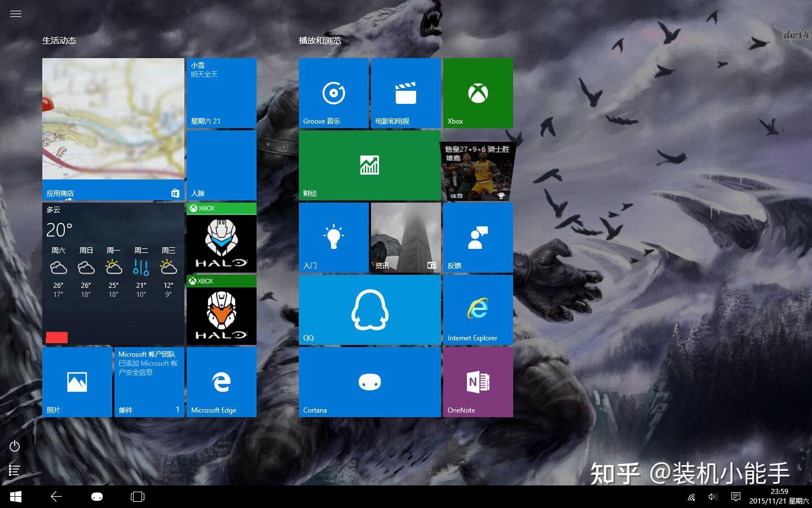The height and width of the screenshot is (508, 812).
Task: Open Internet Explorer from its tile
Action: point(477,309)
